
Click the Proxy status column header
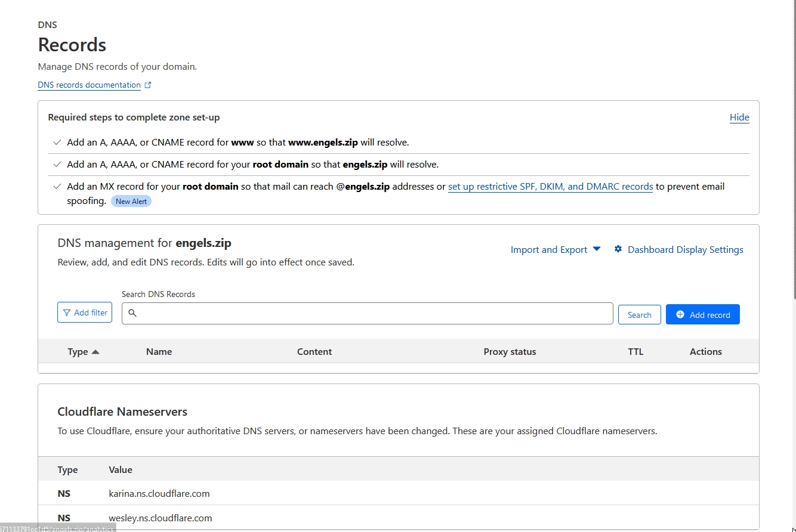[510, 352]
